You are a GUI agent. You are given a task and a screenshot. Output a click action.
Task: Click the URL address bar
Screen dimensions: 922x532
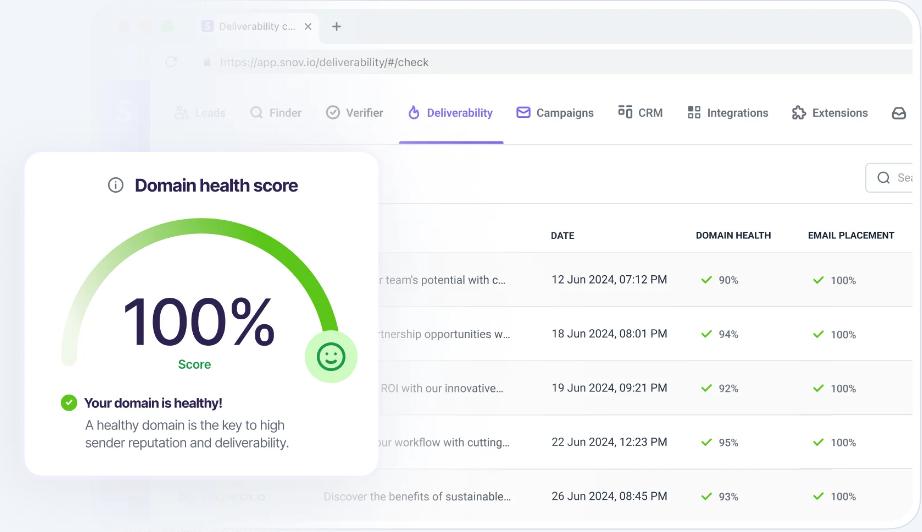(500, 62)
